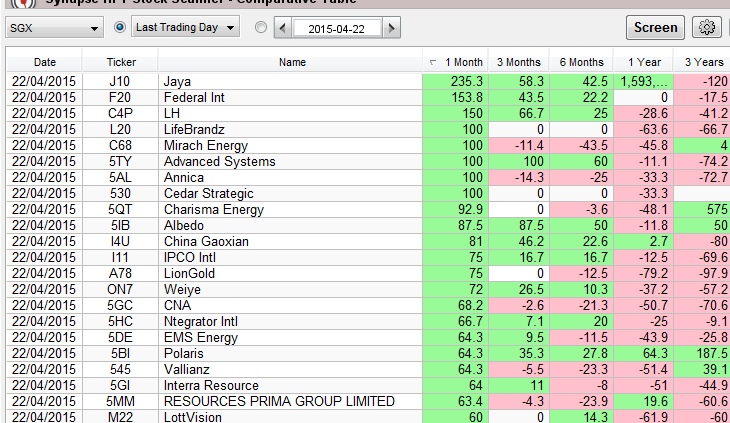Select the Jaya stock row
Image resolution: width=730 pixels, height=423 pixels.
click(290, 81)
